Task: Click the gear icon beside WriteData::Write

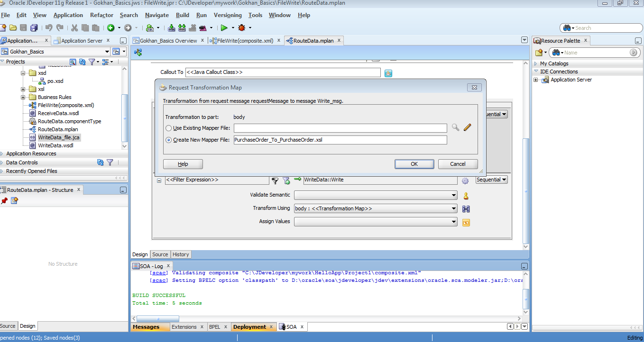Action: (465, 180)
